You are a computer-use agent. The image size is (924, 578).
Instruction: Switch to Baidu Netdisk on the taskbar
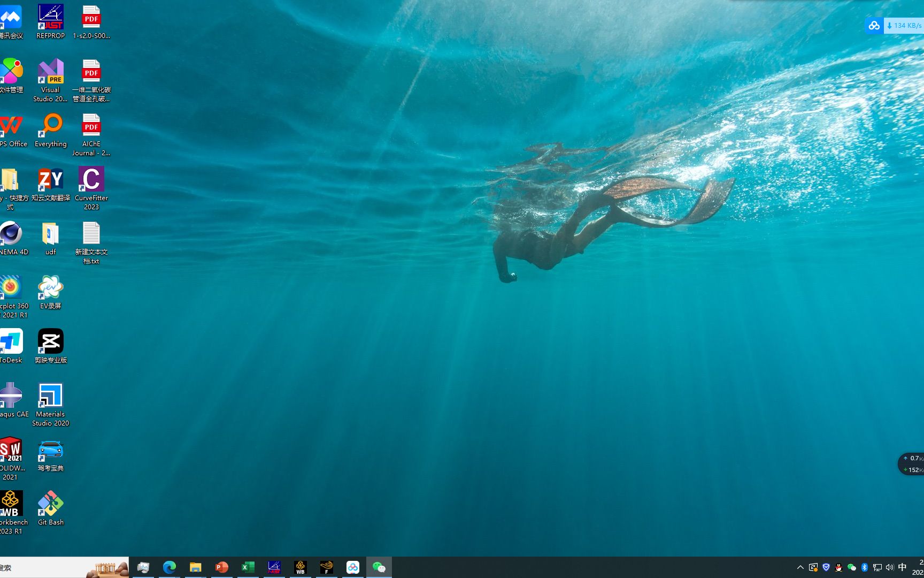click(x=352, y=567)
